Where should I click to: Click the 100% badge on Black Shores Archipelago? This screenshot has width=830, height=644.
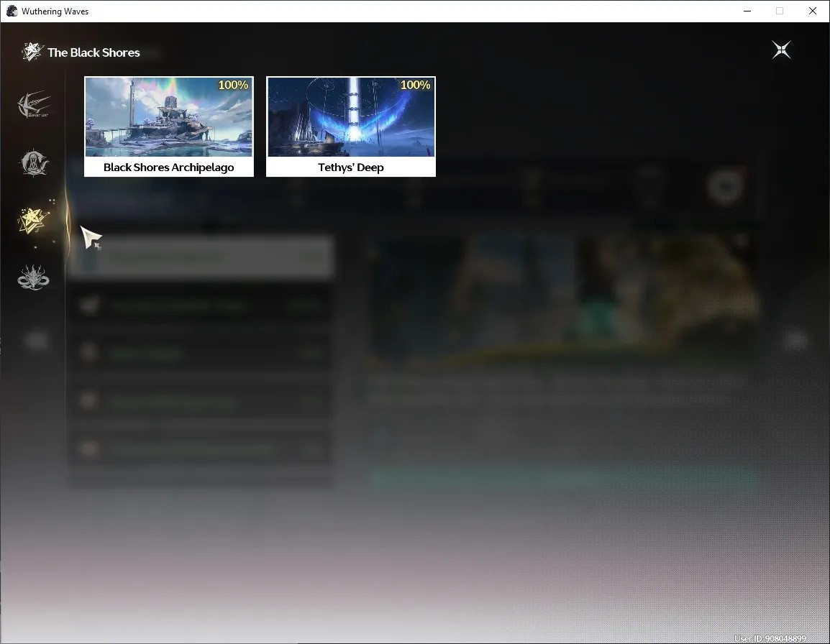(x=234, y=85)
